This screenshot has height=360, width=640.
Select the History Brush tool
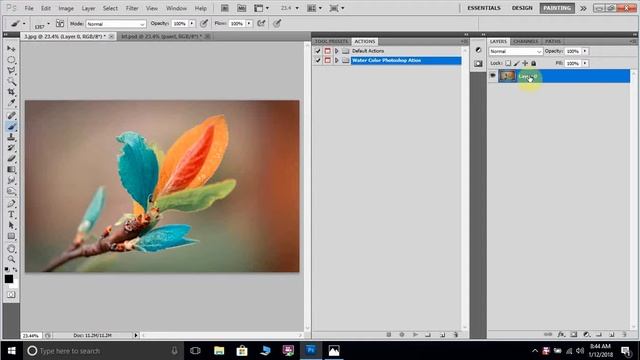(11, 148)
